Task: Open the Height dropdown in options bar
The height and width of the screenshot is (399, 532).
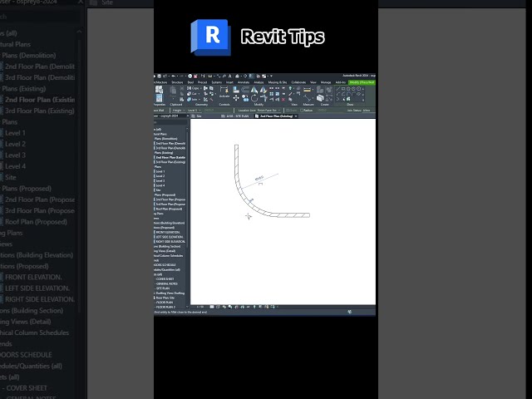Action: [x=179, y=111]
